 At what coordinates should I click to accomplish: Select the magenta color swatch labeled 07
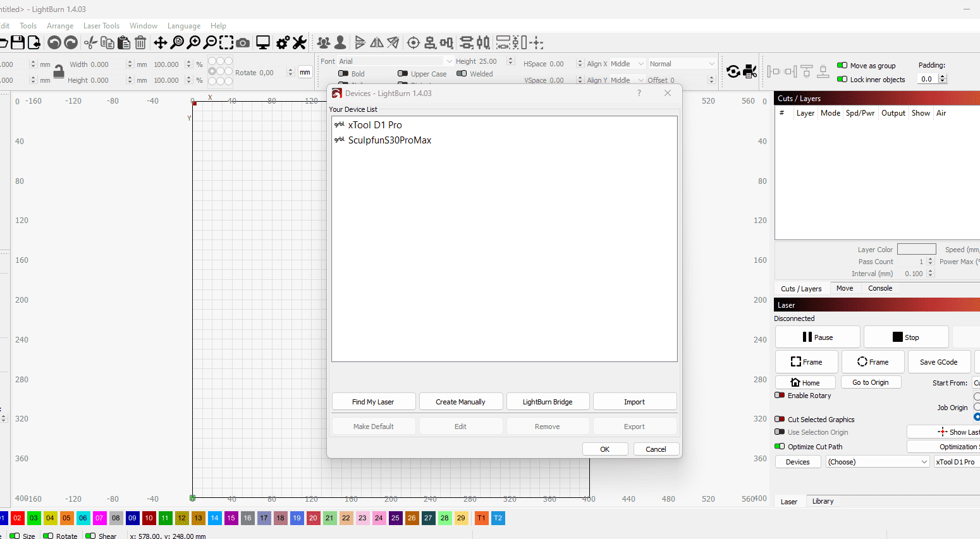pyautogui.click(x=99, y=518)
